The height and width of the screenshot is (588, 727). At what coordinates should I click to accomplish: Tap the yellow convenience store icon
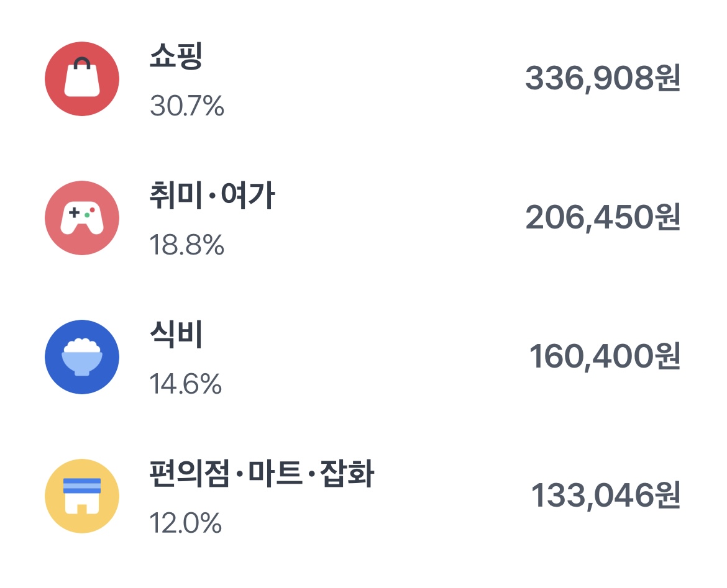coord(82,495)
